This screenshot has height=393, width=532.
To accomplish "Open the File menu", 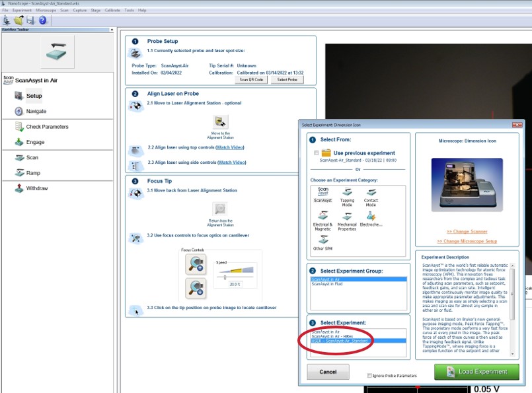I will pyautogui.click(x=5, y=10).
